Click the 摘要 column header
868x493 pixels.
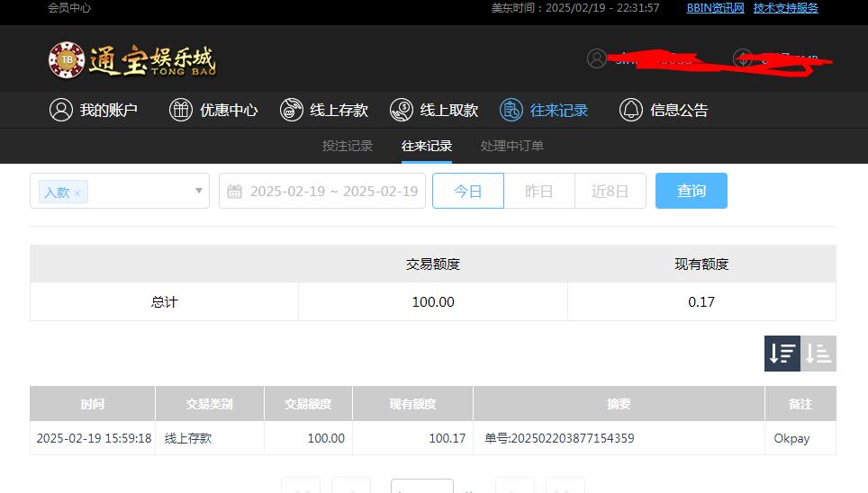619,404
